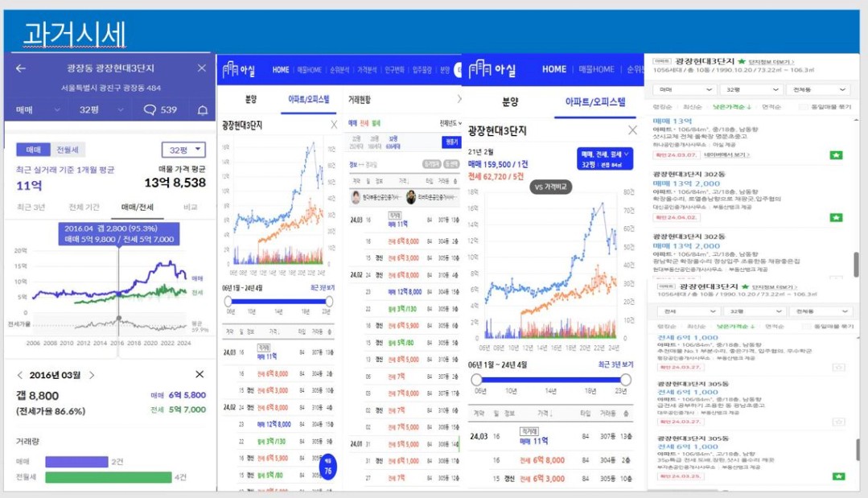
Task: Click the 아실 logo in the first blue header
Action: pos(239,70)
